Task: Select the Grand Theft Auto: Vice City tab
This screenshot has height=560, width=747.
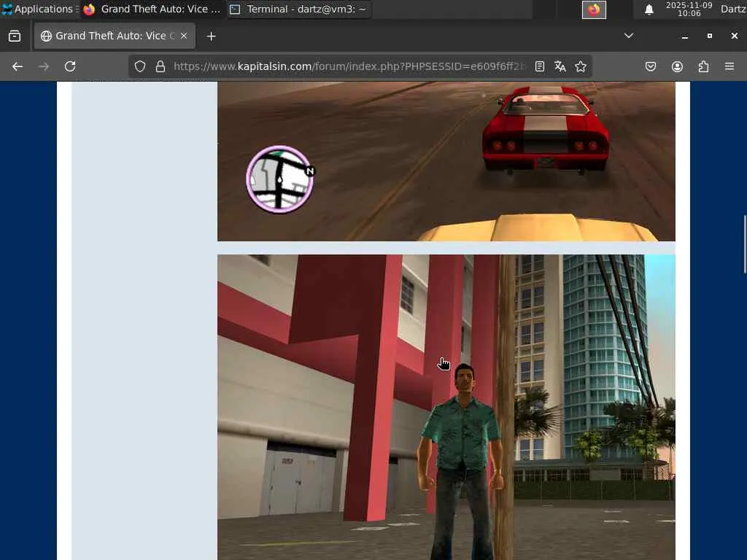Action: 115,36
